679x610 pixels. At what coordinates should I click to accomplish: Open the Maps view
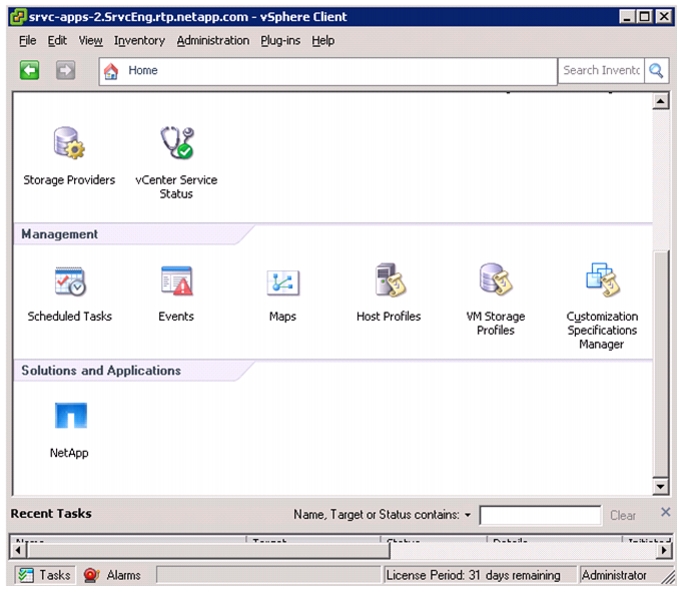pos(283,294)
